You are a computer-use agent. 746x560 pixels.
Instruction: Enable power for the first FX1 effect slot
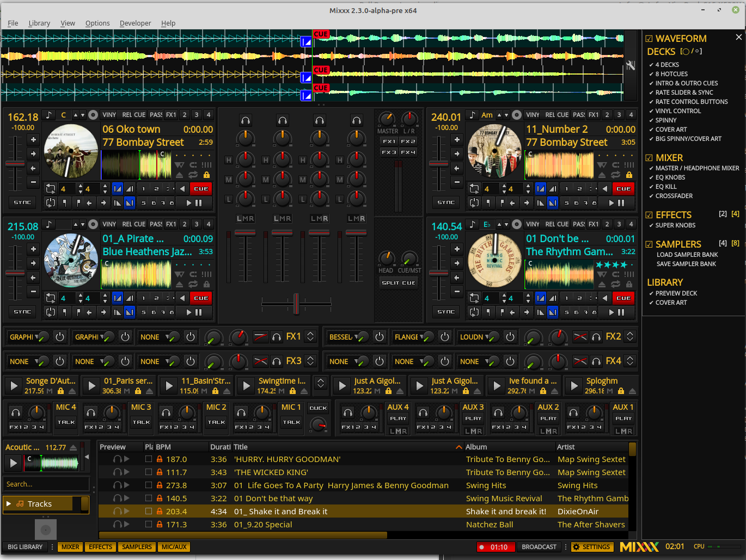(60, 337)
